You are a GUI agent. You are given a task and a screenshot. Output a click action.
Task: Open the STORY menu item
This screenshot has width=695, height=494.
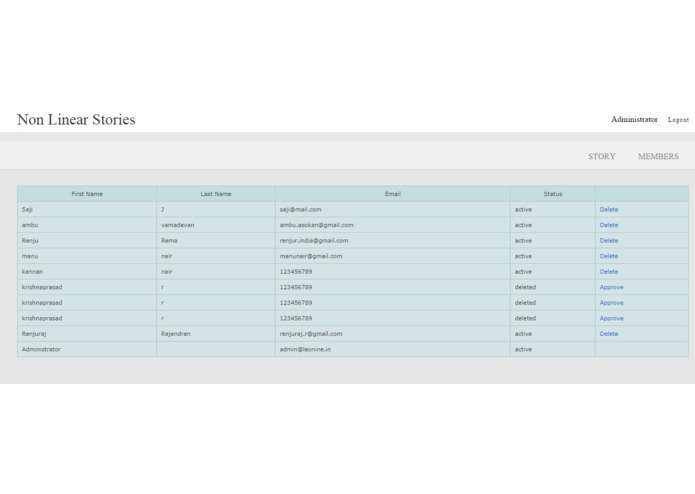pos(601,156)
